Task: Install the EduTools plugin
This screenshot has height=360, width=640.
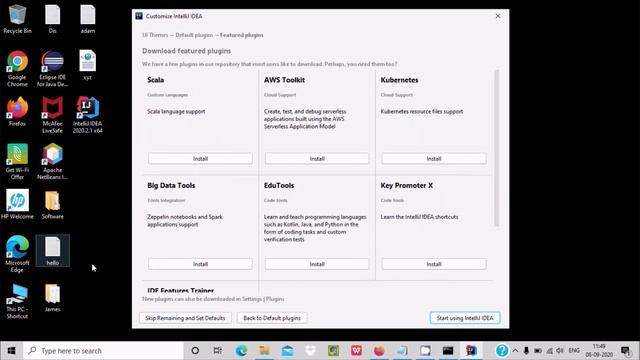Action: (317, 264)
